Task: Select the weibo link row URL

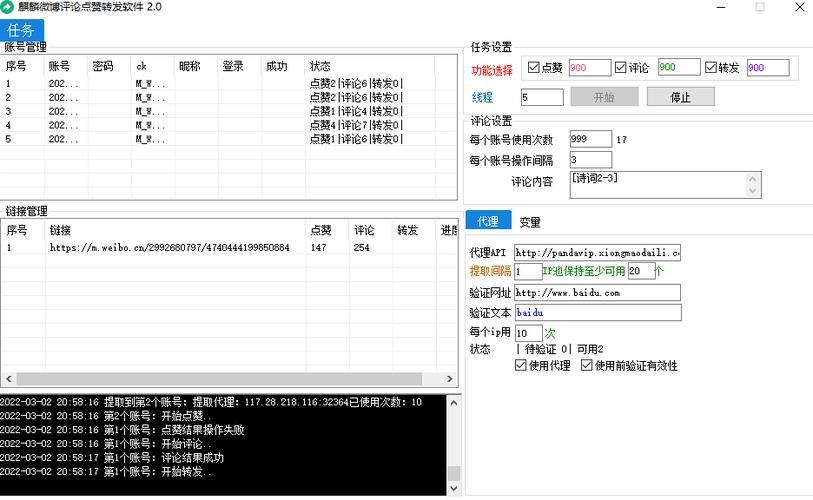Action: pyautogui.click(x=170, y=248)
